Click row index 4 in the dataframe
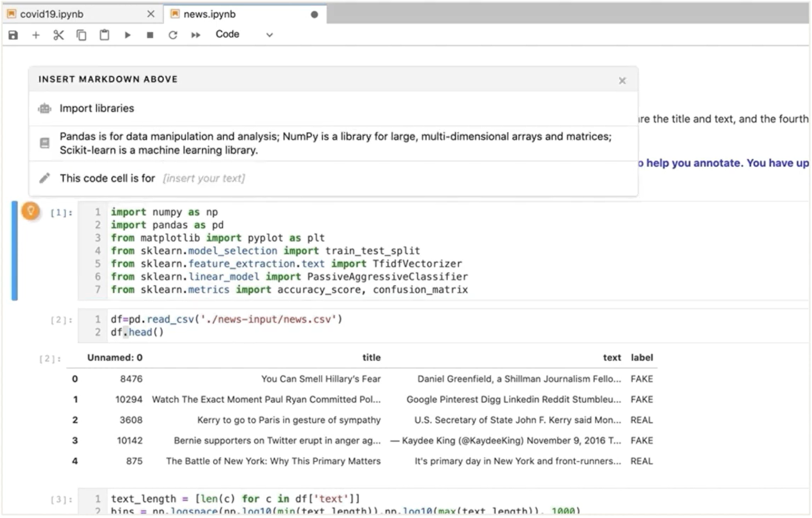Viewport: 812px width, 518px height. pyautogui.click(x=75, y=461)
